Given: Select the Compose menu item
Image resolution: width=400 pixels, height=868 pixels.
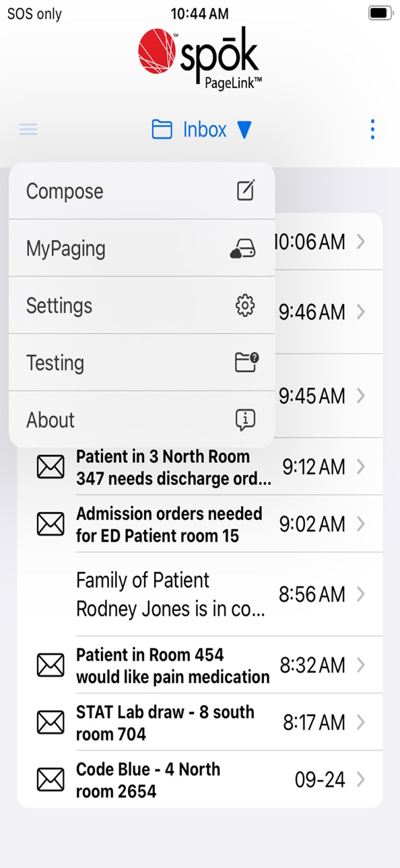Looking at the screenshot, I should [141, 190].
